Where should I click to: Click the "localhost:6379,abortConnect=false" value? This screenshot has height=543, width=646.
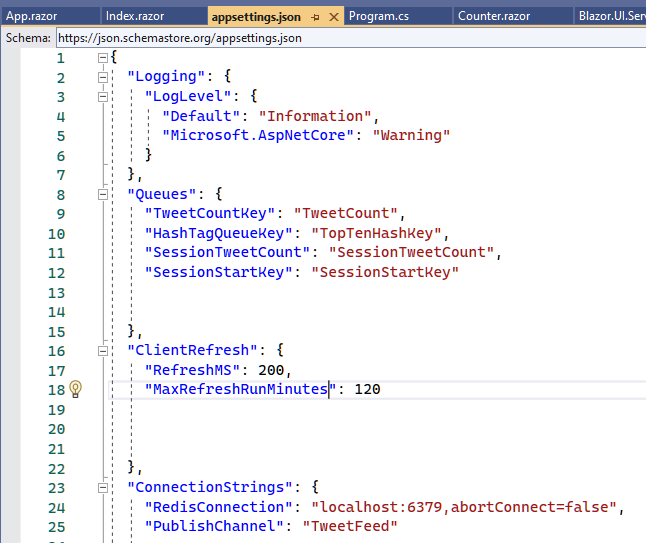coord(464,507)
